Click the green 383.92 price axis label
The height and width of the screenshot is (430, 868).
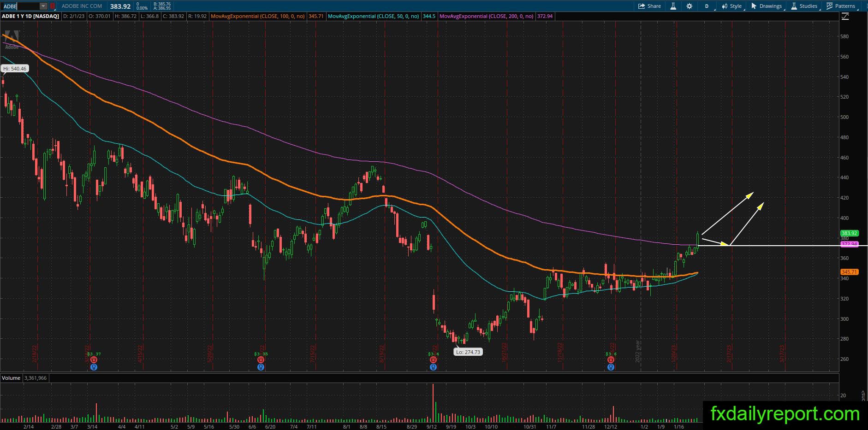pyautogui.click(x=849, y=233)
